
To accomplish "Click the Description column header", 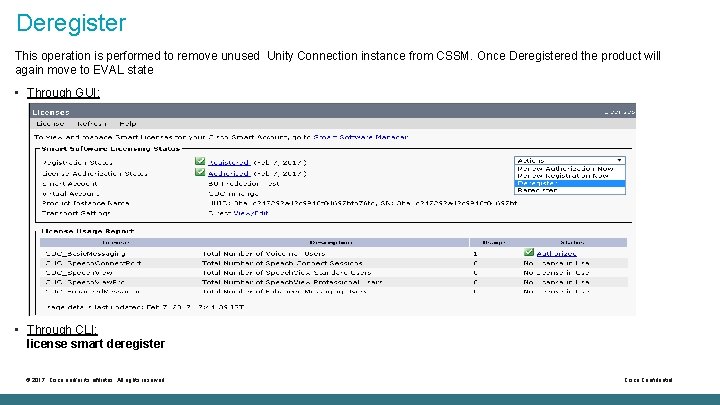I will point(331,242).
